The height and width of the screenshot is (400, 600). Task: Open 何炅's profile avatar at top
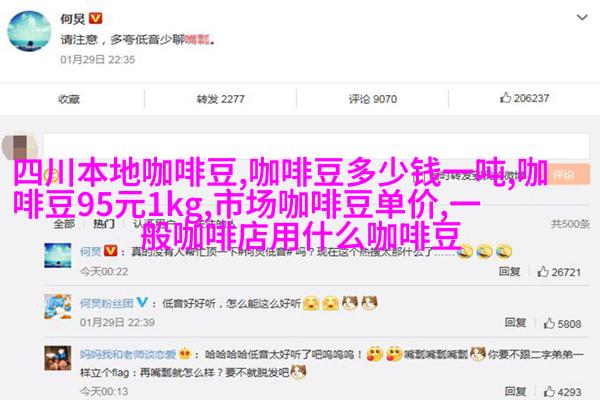(29, 31)
